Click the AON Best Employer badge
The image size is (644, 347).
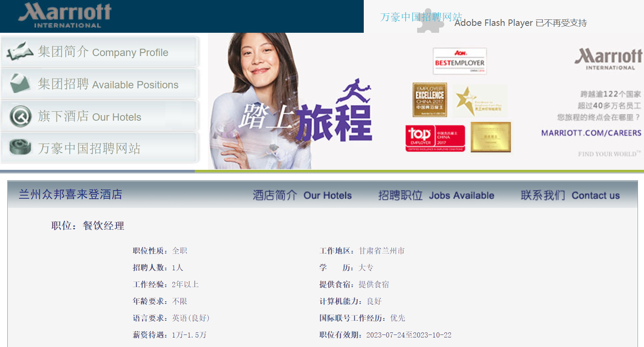460,61
